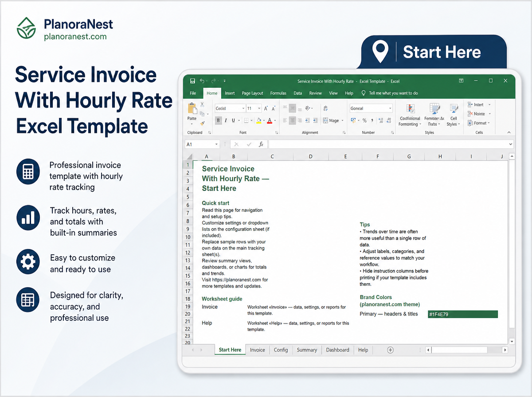This screenshot has width=532, height=397.
Task: Click the Ribbon Display Options icon
Action: click(x=461, y=81)
